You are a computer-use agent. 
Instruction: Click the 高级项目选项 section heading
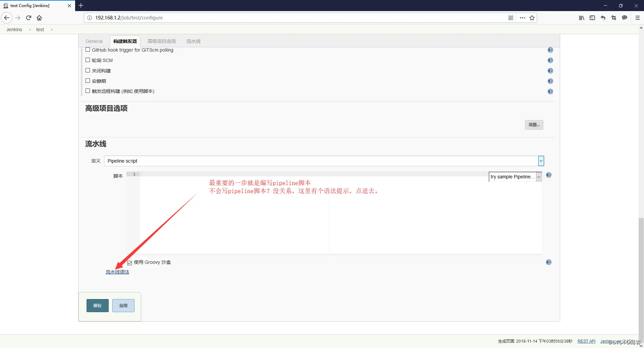pos(106,108)
